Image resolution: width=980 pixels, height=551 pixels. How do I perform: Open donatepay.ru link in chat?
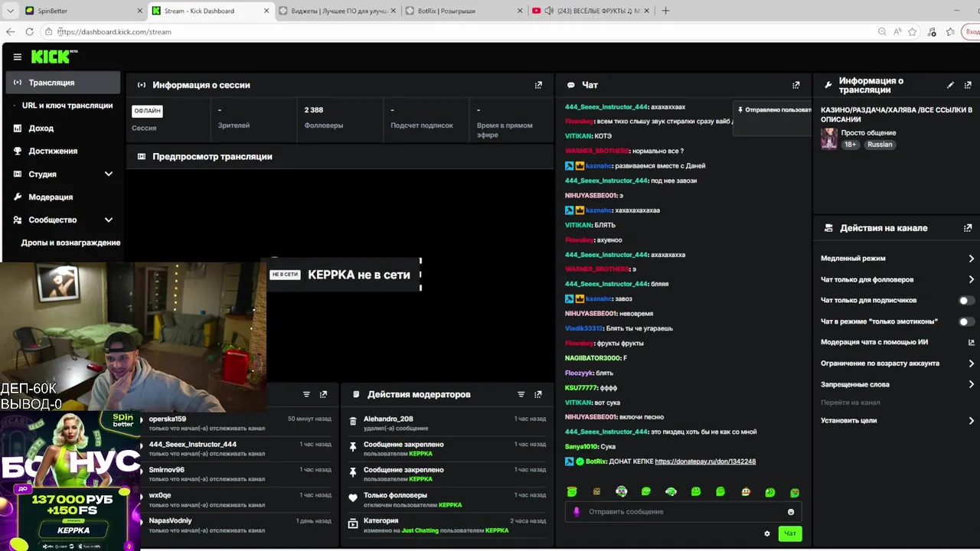pos(705,461)
